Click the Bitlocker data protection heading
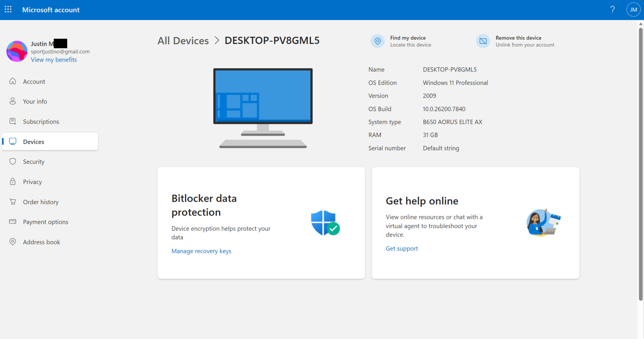This screenshot has width=644, height=339. (204, 205)
